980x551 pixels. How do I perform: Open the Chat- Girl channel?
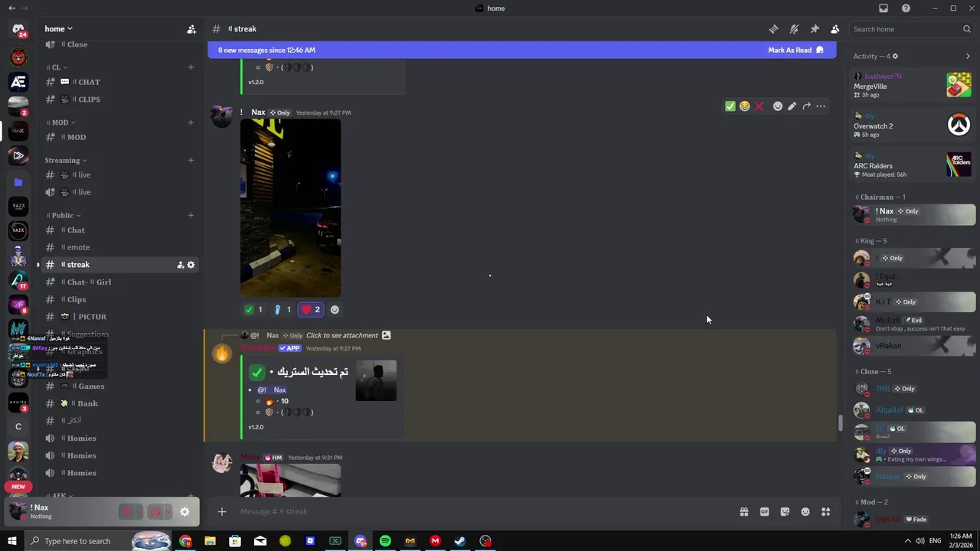coord(120,282)
